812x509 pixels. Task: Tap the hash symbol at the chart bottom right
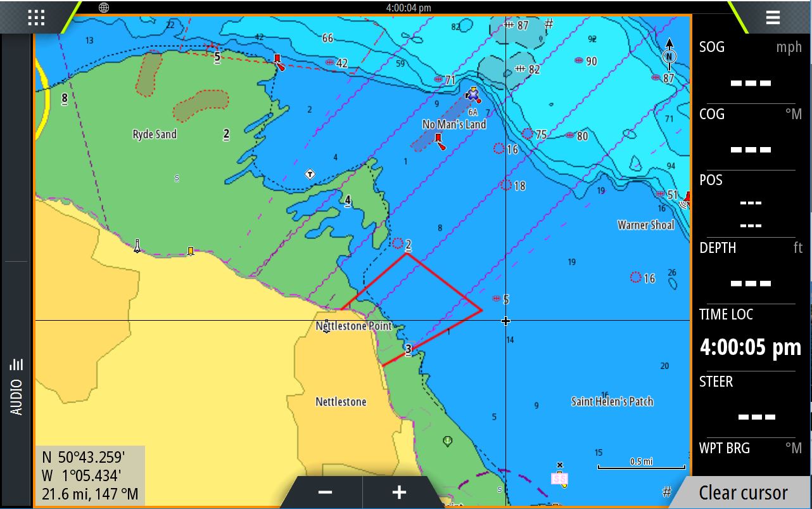pyautogui.click(x=667, y=491)
